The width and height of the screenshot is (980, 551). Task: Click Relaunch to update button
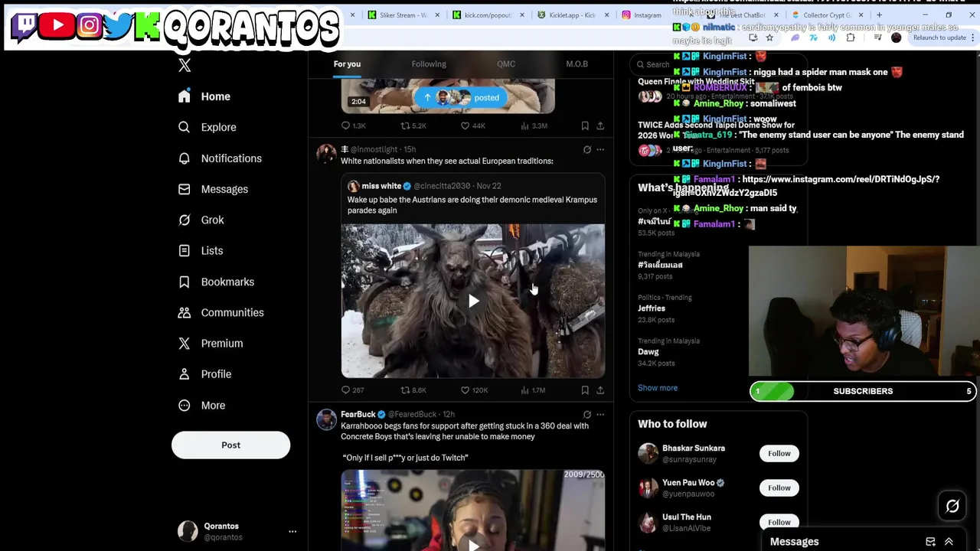[939, 37]
